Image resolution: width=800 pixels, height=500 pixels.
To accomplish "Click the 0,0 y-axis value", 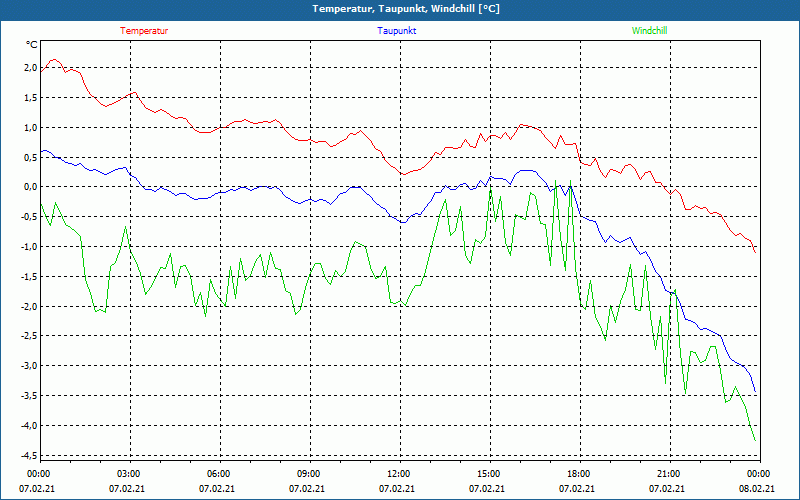I will coord(30,187).
